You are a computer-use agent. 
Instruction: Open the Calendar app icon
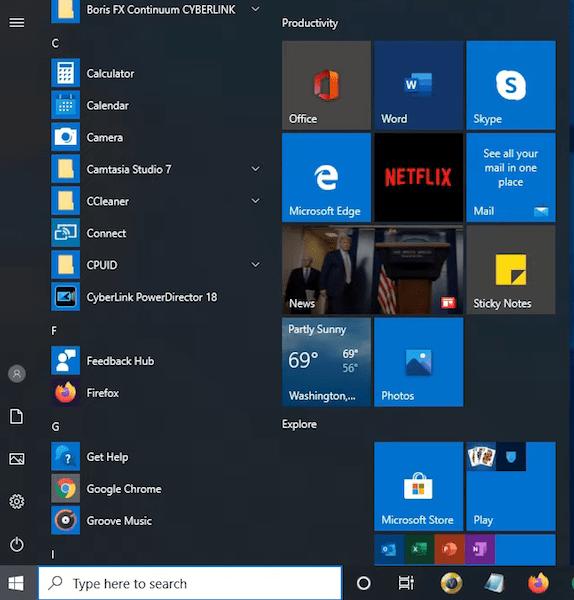tap(65, 105)
